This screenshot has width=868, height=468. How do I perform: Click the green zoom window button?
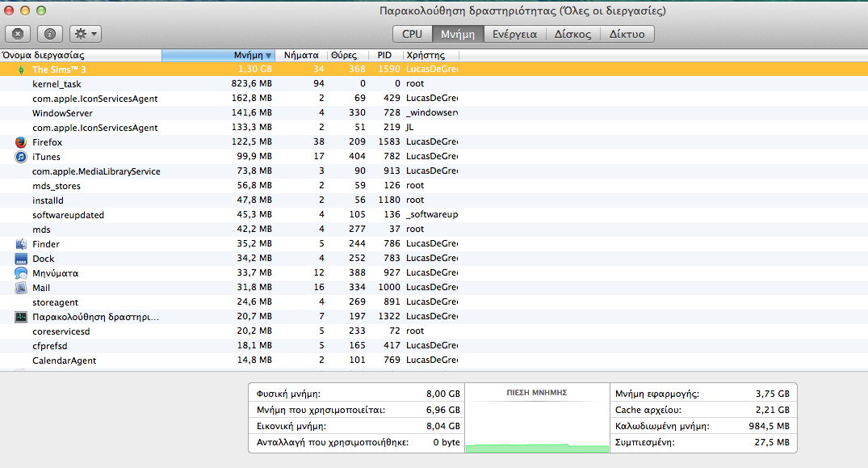(x=41, y=11)
